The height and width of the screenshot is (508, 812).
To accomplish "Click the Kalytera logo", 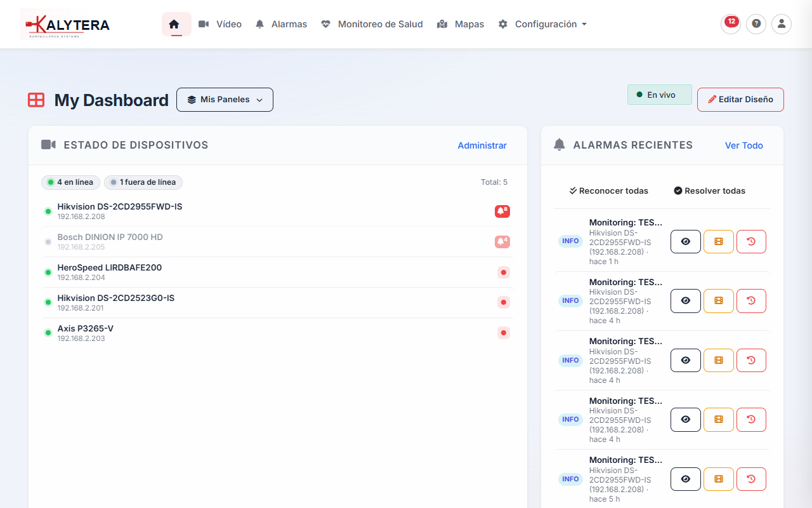I will point(65,24).
